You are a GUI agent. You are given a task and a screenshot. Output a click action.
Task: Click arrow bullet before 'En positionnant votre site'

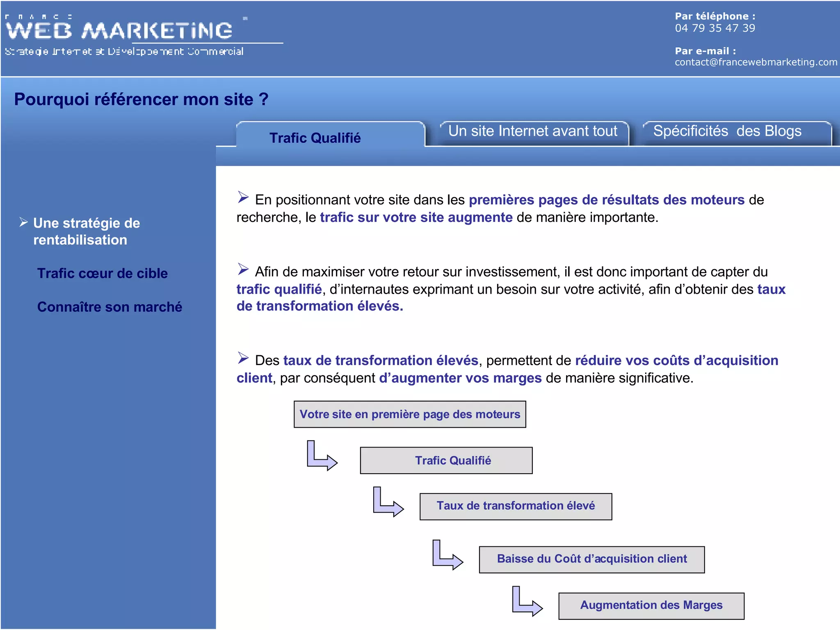click(243, 197)
